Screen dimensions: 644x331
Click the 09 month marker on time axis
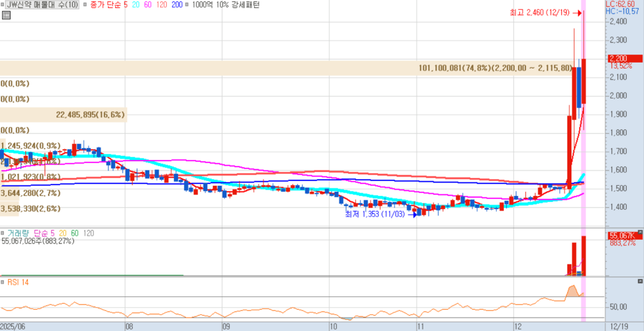(225, 327)
